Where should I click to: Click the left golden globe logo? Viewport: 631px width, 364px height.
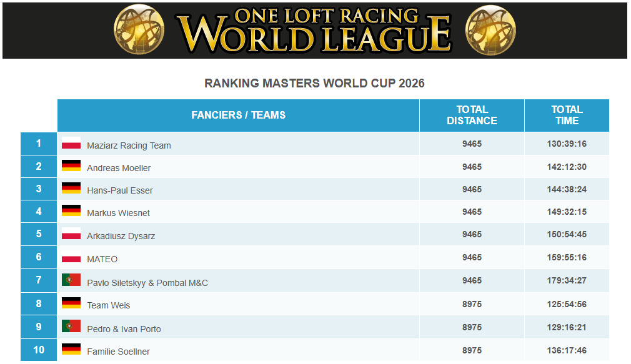[x=139, y=29]
